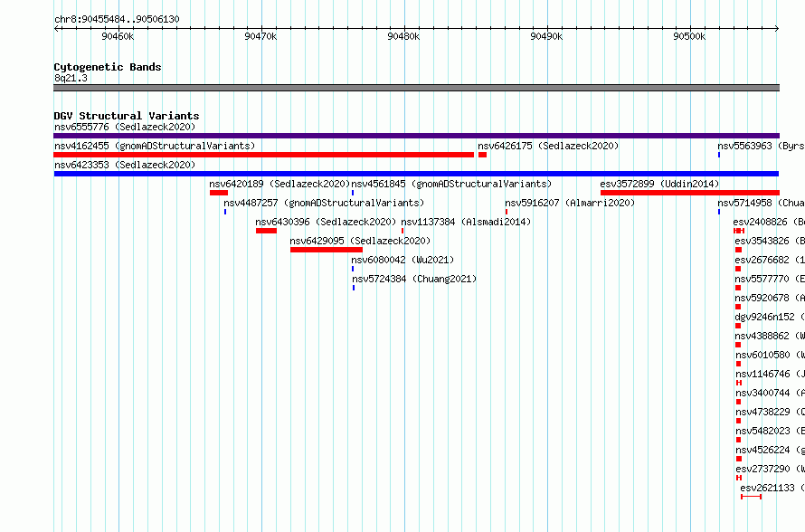Select the DGV Structural Variants track title
This screenshot has height=532, width=805.
tap(127, 116)
